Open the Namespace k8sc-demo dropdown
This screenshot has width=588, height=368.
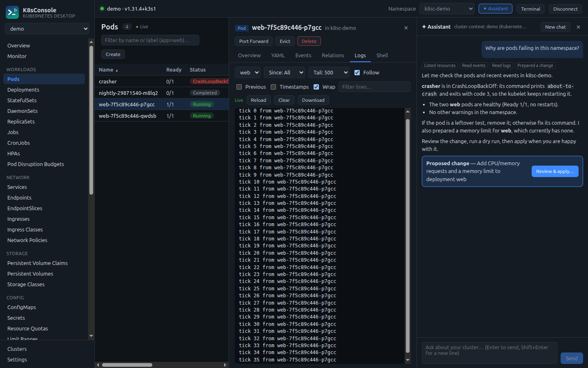pos(447,9)
